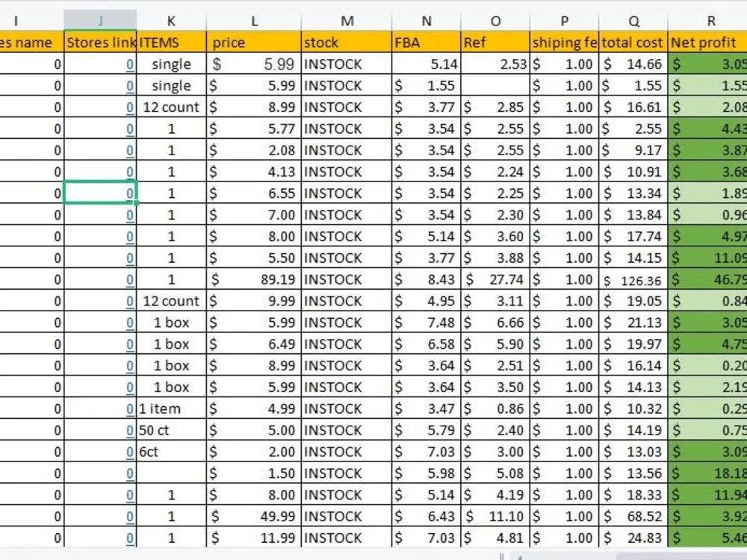Screen dimensions: 747x560
Task: Click the 'Stores link' header cell
Action: (100, 43)
